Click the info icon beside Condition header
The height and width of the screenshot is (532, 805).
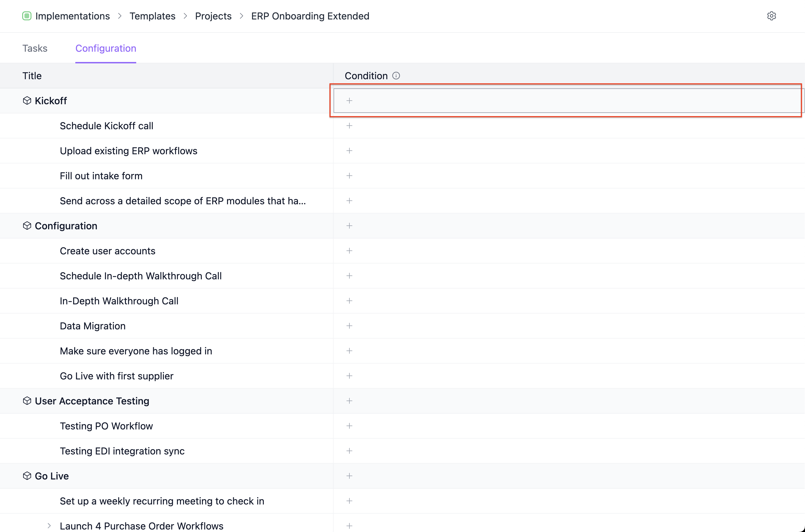[396, 75]
